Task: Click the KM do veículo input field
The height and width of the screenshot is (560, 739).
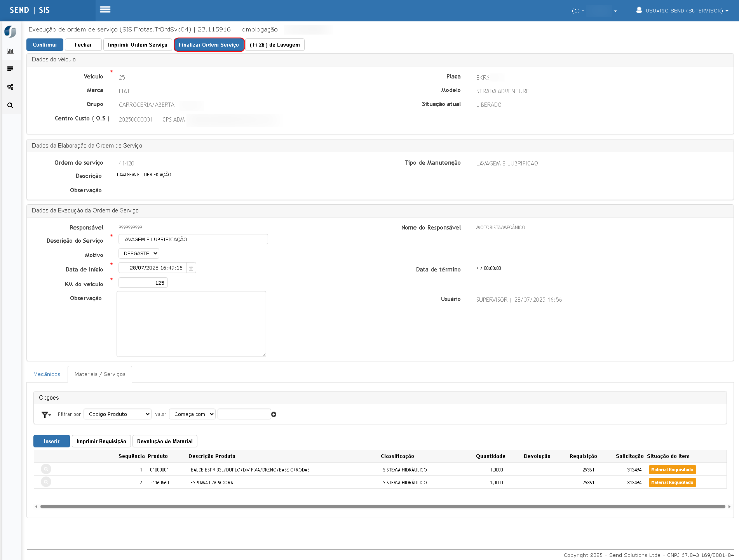Action: [x=143, y=283]
